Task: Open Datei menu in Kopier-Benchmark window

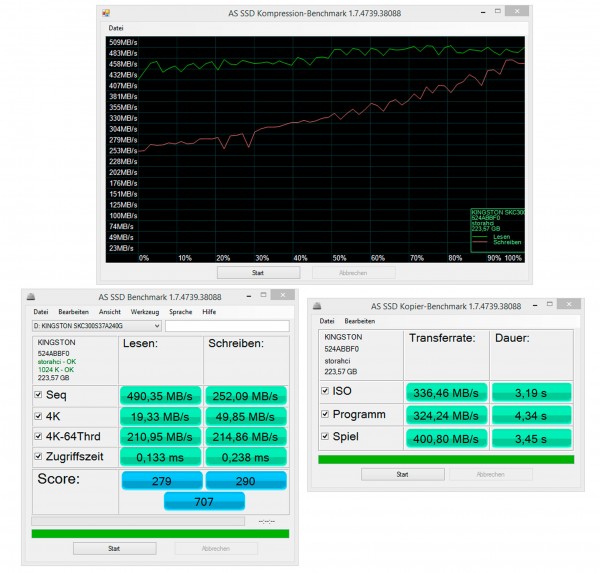Action: click(327, 321)
